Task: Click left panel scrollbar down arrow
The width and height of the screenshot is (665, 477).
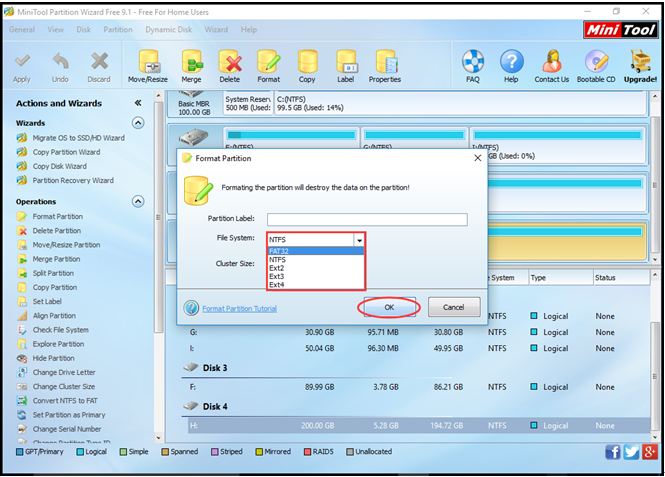Action: 158,438
